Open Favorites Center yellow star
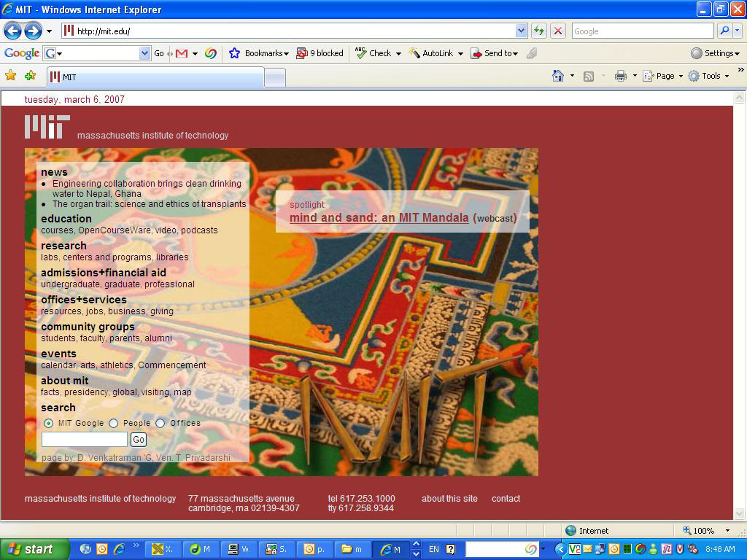 click(10, 75)
